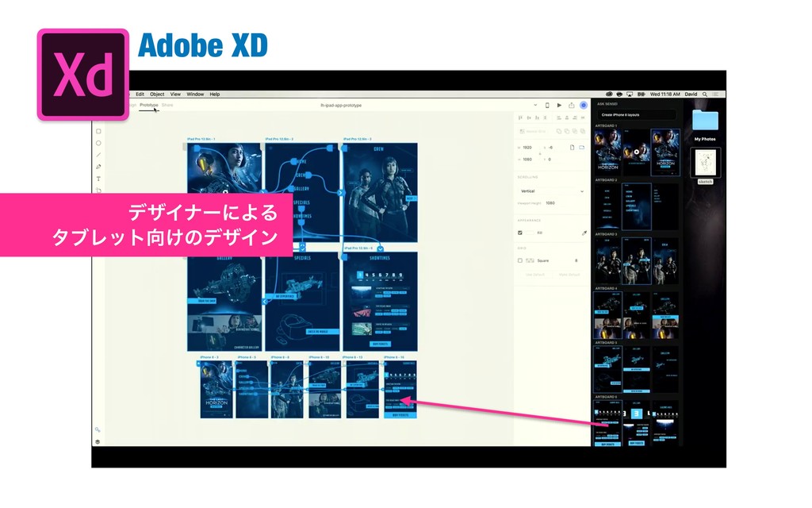Click the align left icon
This screenshot has height=508, width=812.
click(x=559, y=118)
